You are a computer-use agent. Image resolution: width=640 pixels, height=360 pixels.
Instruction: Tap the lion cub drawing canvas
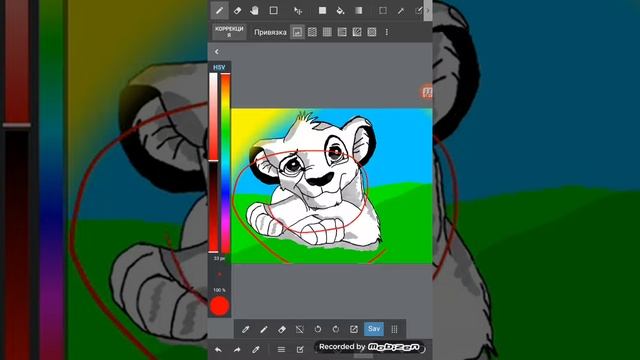point(332,186)
